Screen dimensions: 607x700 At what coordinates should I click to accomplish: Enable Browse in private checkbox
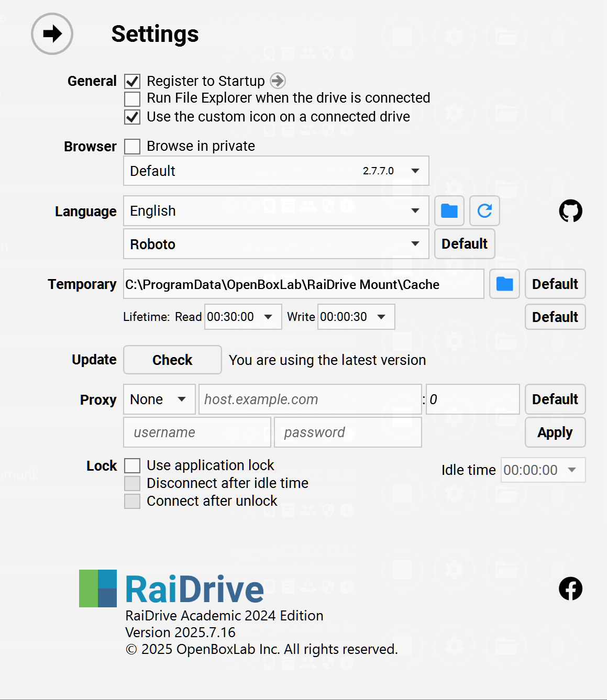(133, 147)
